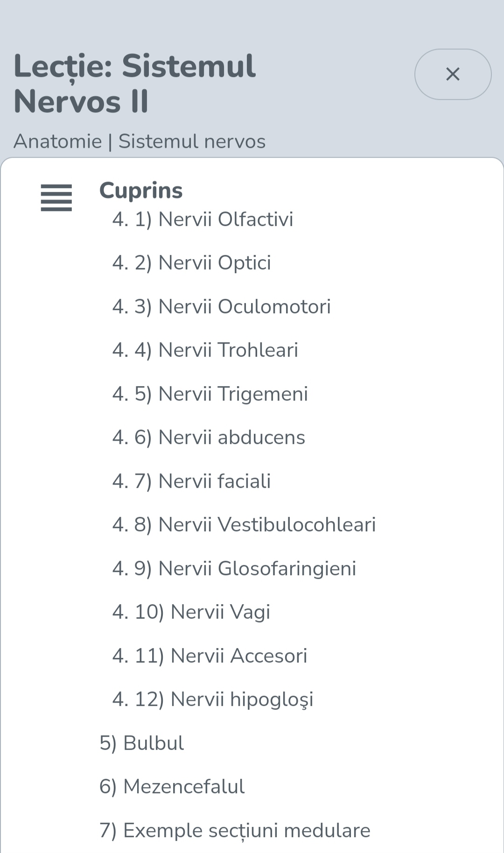The width and height of the screenshot is (504, 853).
Task: Click the Anatomie | Sistemul nervos breadcrumb
Action: [140, 141]
